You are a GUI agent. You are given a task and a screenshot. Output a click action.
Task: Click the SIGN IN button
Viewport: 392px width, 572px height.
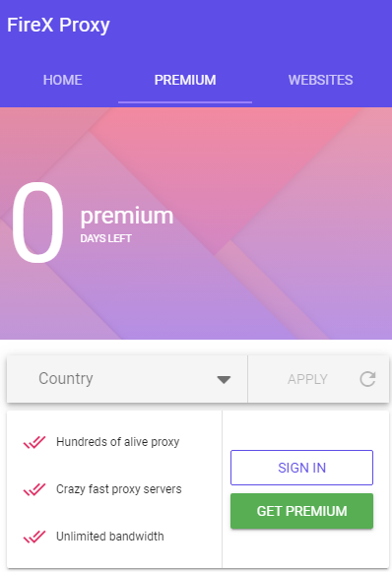301,468
